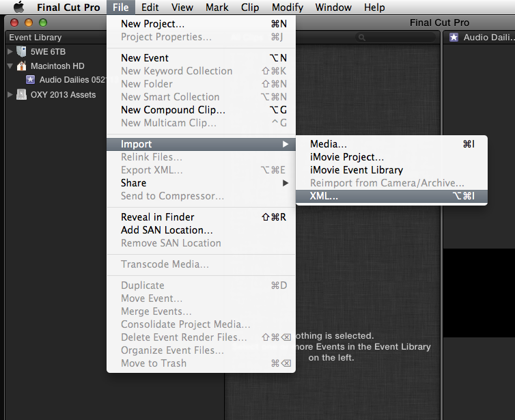Expand Share submenu arrow
The height and width of the screenshot is (420, 515).
coord(286,183)
